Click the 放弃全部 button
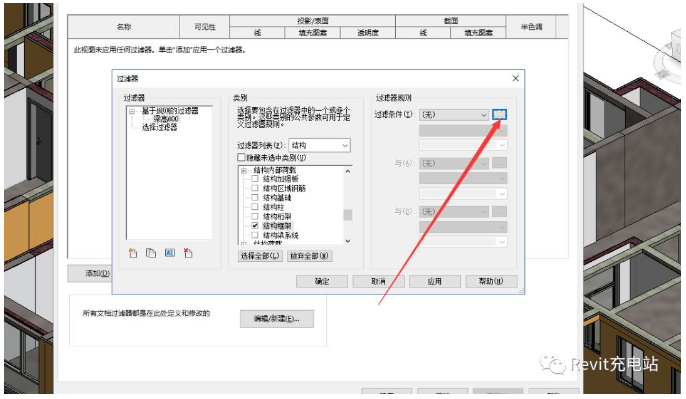The width and height of the screenshot is (686, 399). click(310, 256)
